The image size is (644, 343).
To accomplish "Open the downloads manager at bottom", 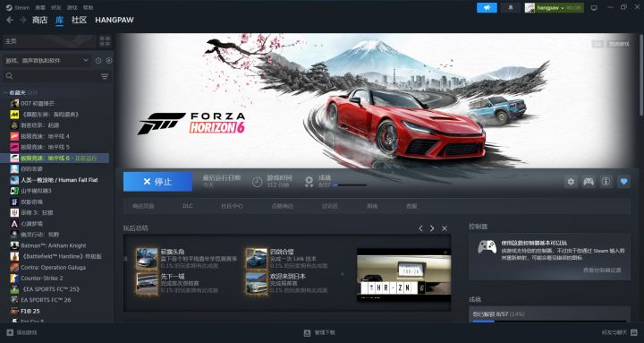I will point(319,332).
